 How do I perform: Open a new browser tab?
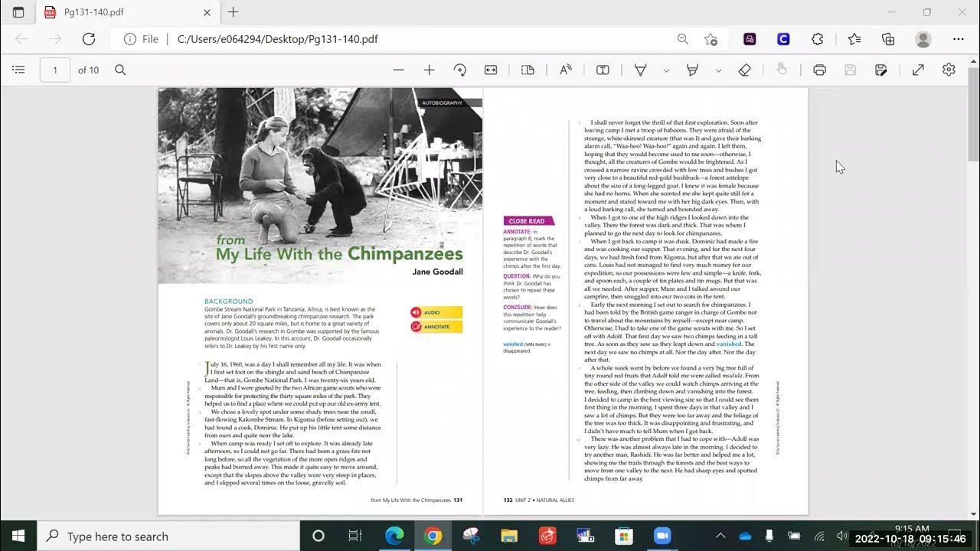point(234,12)
